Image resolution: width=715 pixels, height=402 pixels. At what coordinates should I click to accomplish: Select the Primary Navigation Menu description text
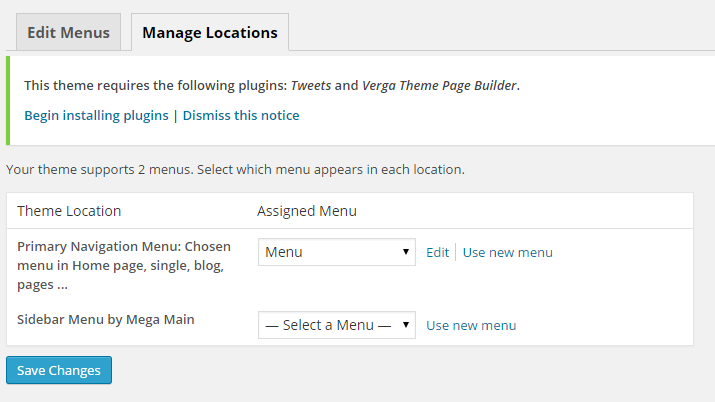[x=124, y=265]
